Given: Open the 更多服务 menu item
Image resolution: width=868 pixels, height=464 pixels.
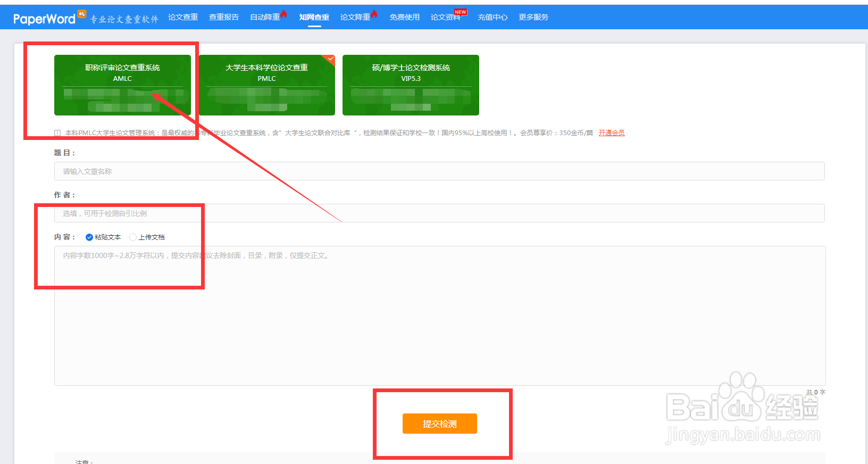Looking at the screenshot, I should [x=533, y=17].
